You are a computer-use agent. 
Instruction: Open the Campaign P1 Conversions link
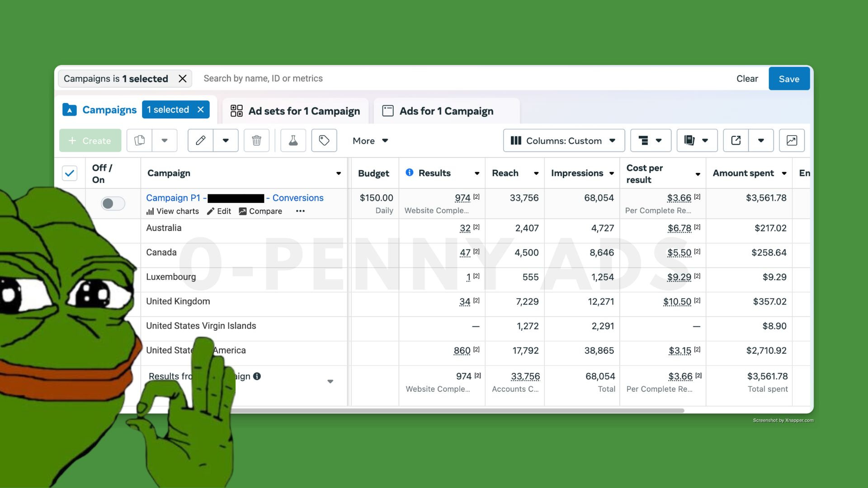point(235,198)
